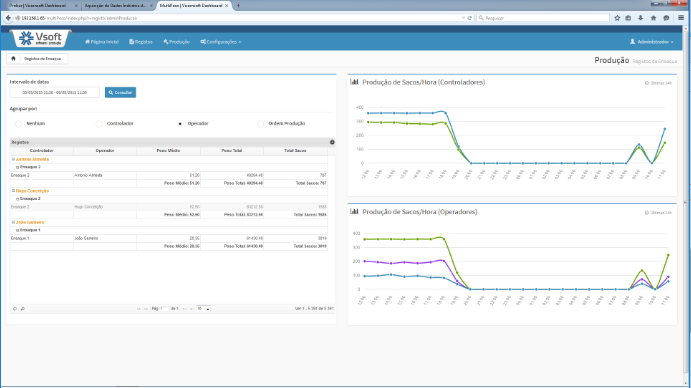
Task: Go back with the browser back arrow
Action: (x=8, y=18)
